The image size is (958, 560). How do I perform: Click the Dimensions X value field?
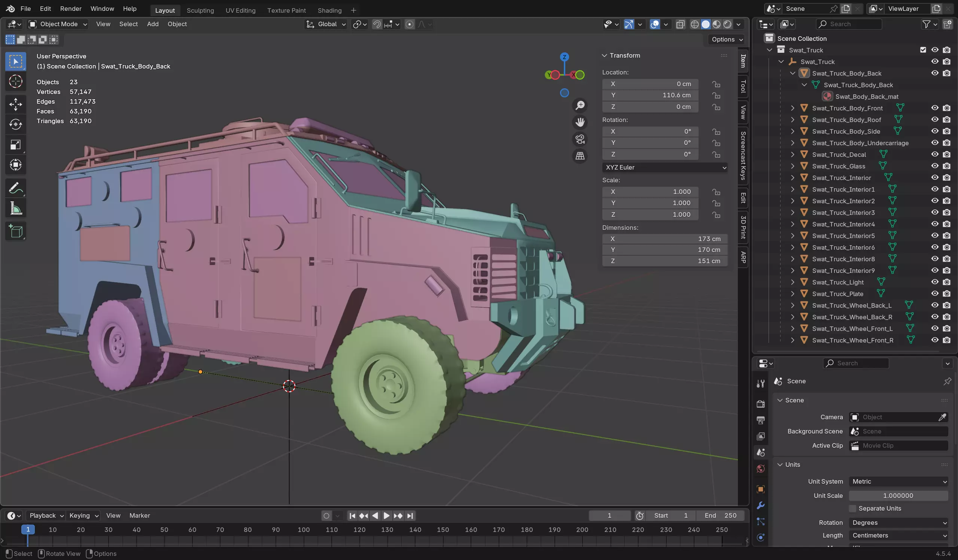[x=664, y=239]
